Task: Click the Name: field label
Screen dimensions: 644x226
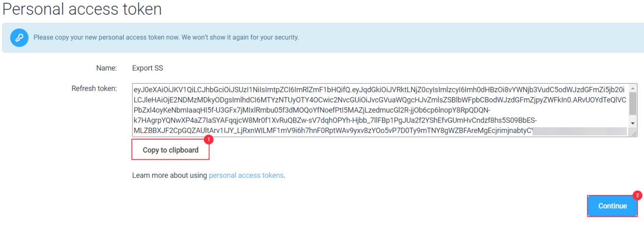Action: pyautogui.click(x=106, y=68)
